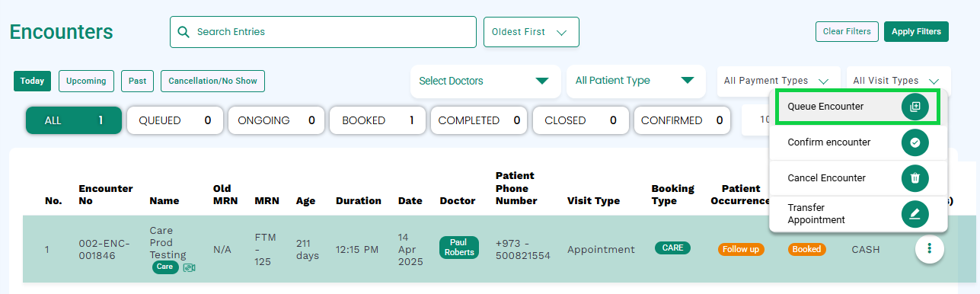Click the search magnifier icon

tap(183, 32)
